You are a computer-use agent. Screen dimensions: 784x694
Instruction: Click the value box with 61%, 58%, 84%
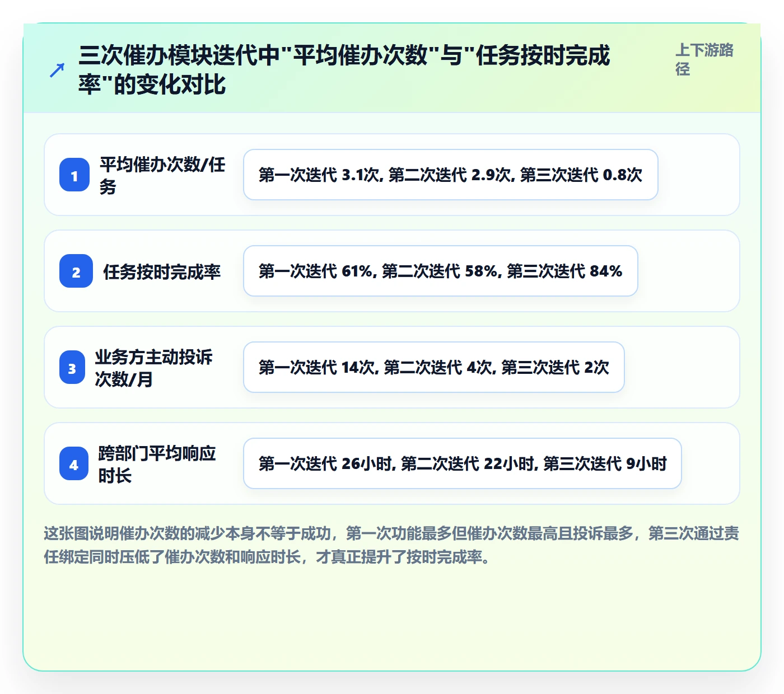441,271
